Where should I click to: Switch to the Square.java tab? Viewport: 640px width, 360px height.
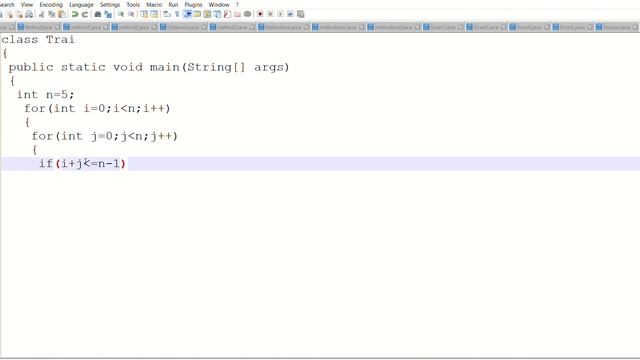click(x=616, y=27)
